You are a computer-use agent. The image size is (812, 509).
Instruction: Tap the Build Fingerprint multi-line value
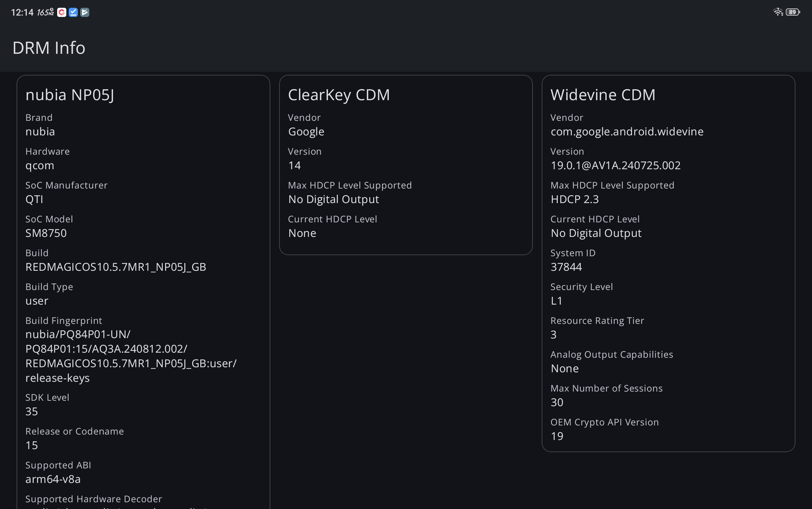click(131, 356)
